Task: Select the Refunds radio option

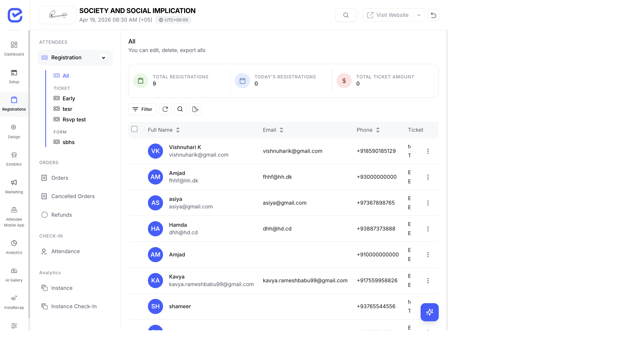Action: tap(45, 215)
